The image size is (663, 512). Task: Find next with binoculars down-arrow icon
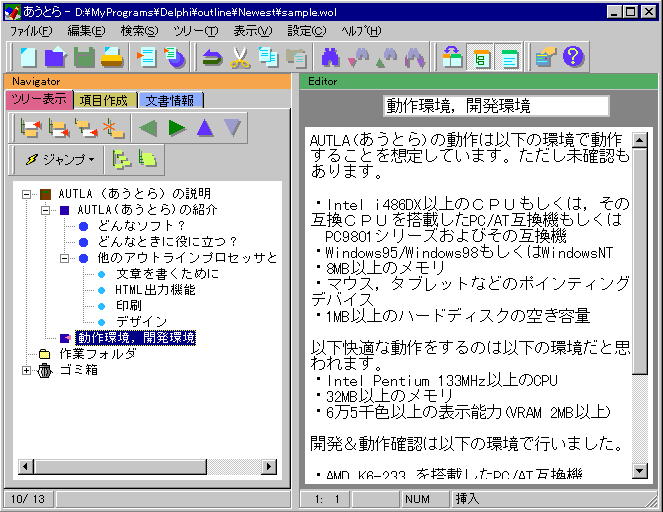(x=358, y=57)
